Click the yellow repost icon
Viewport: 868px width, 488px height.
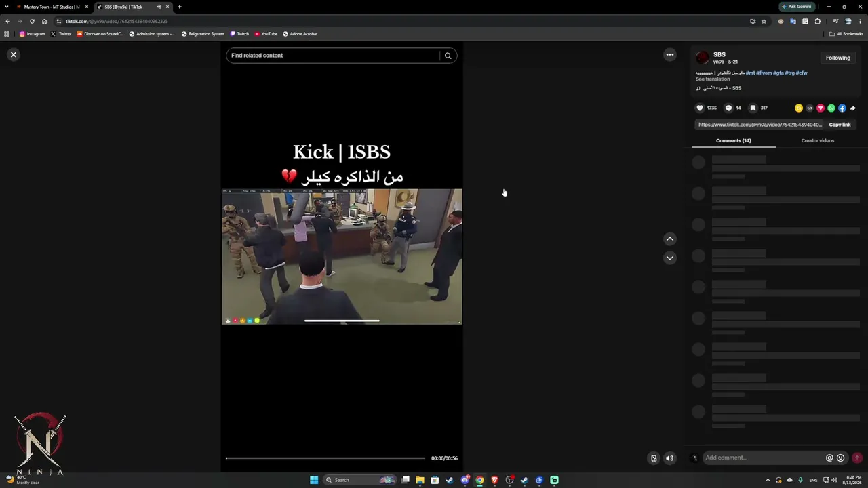799,108
